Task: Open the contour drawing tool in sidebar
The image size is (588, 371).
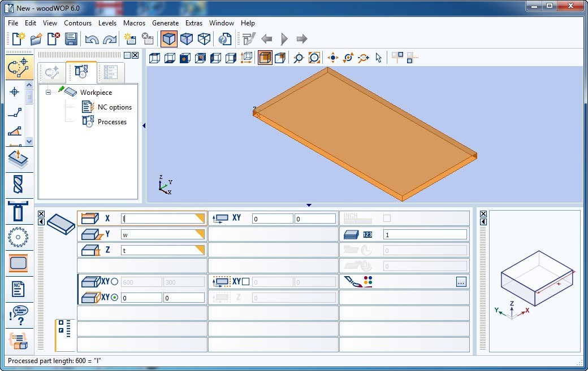Action: point(18,68)
